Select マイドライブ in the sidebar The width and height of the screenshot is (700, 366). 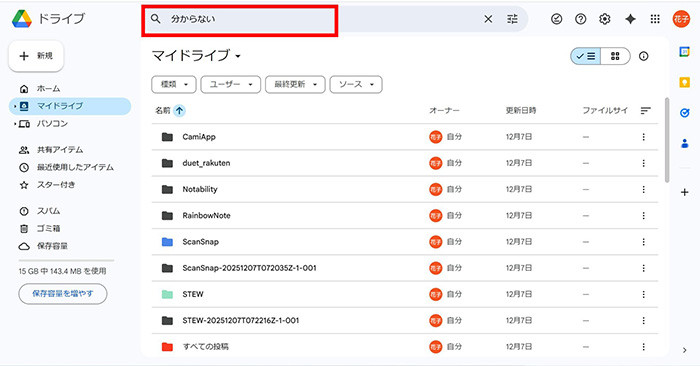(70, 106)
